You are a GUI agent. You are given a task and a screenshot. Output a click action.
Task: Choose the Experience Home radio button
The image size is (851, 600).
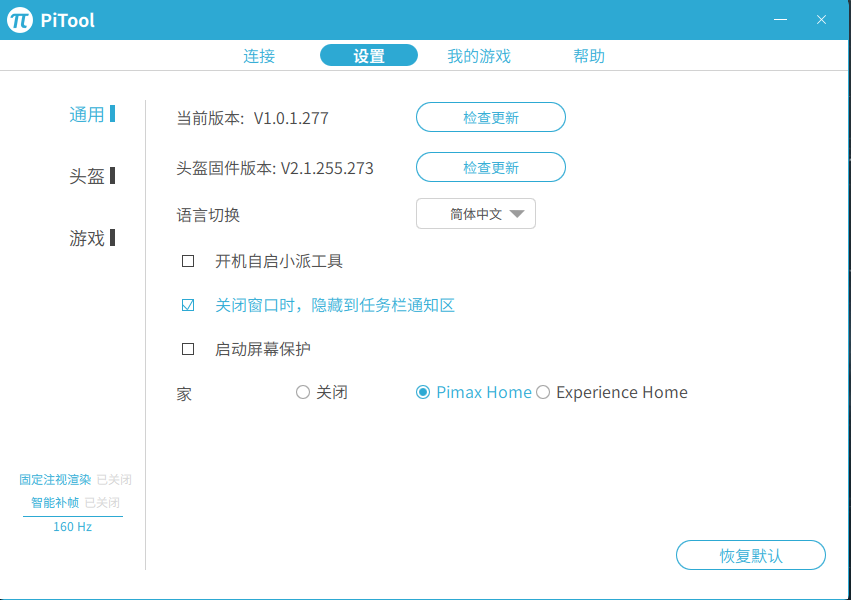(543, 392)
